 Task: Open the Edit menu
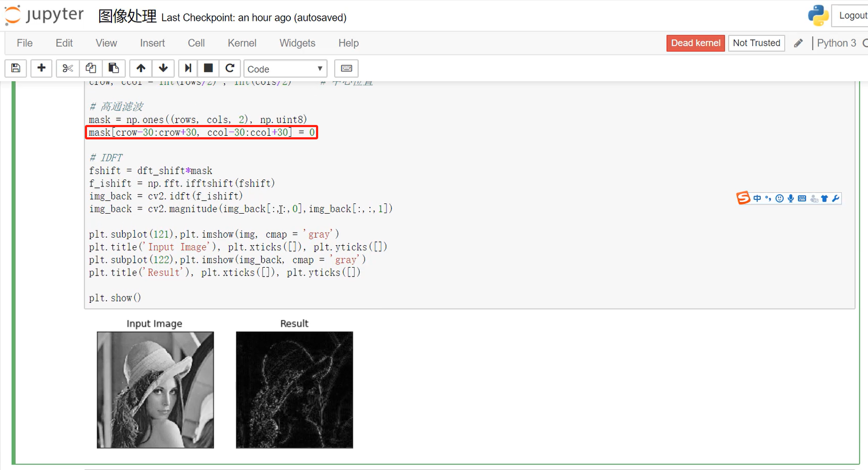coord(64,43)
